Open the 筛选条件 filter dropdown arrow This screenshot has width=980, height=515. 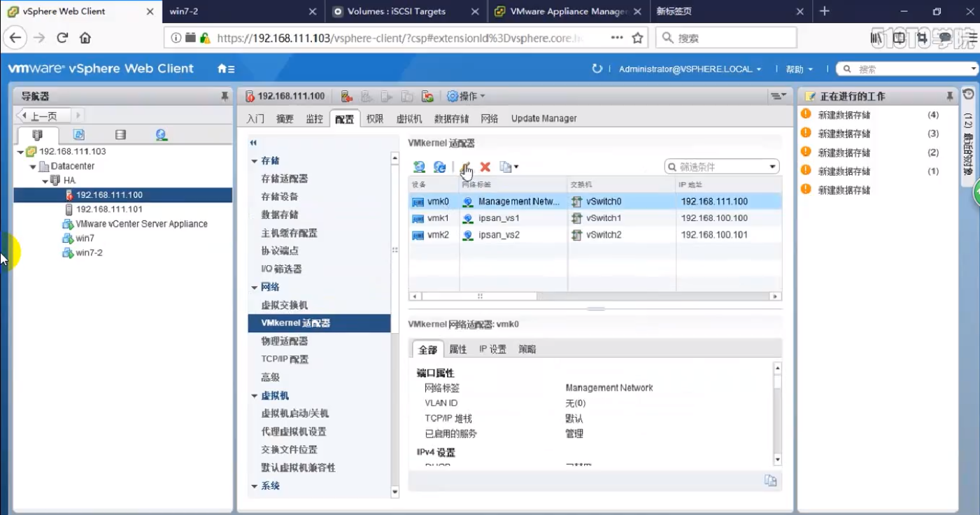tap(772, 167)
